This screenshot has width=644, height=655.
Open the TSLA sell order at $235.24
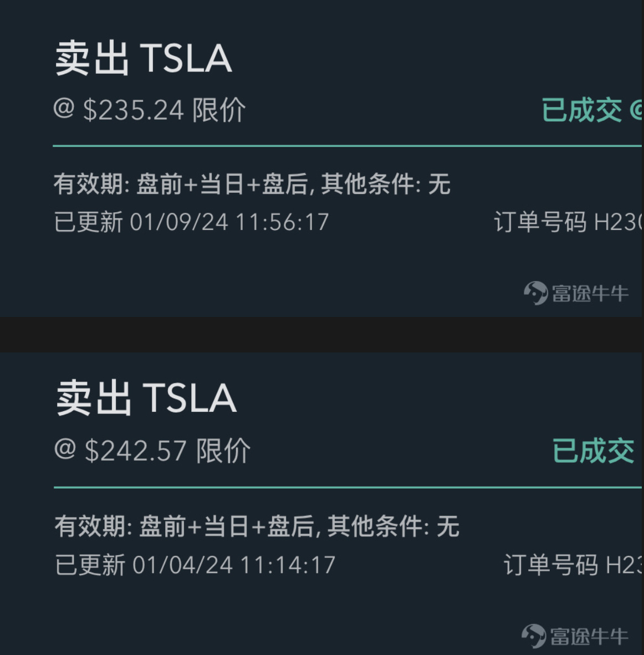[x=321, y=158]
